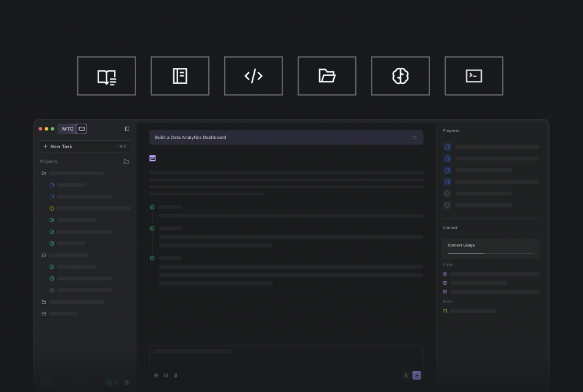Expand the last project folder in sidebar

pyautogui.click(x=44, y=313)
